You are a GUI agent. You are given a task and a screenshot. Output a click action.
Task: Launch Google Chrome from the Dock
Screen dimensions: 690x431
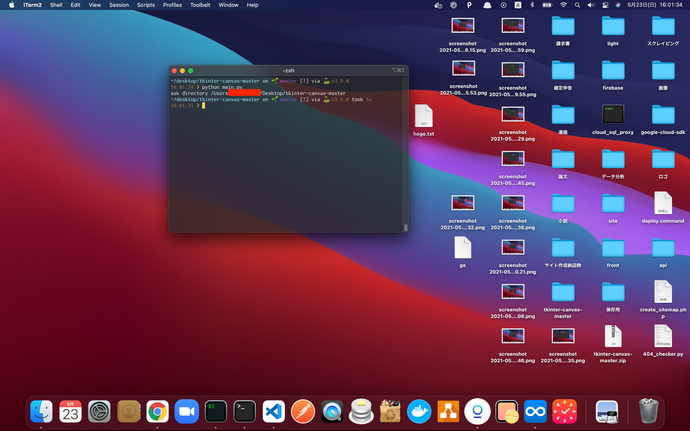coord(158,411)
